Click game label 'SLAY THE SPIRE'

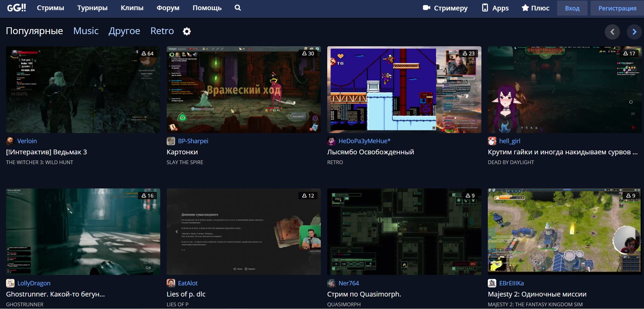click(185, 162)
